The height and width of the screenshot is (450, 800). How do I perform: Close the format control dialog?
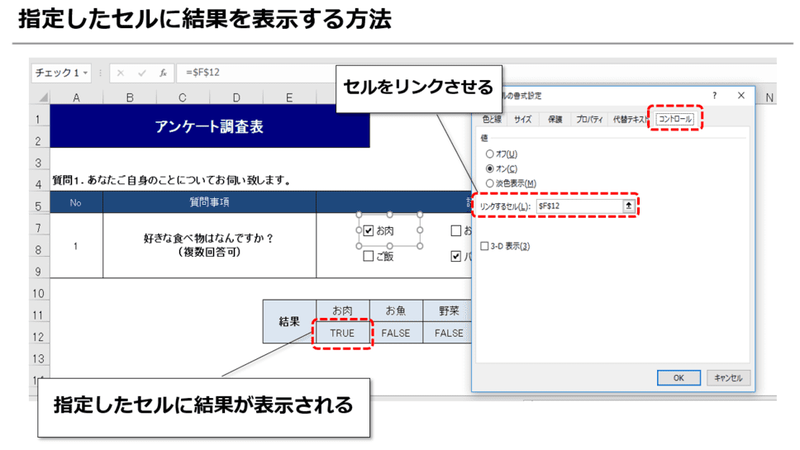click(x=741, y=95)
